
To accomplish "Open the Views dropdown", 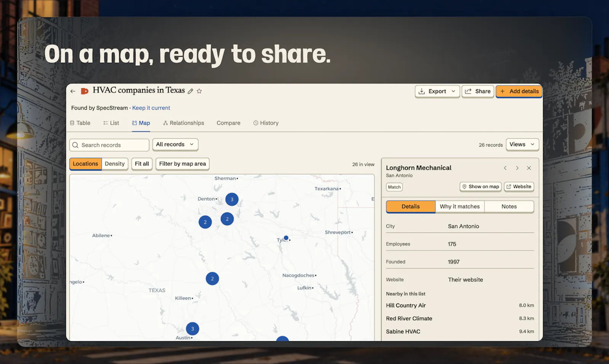I will [x=522, y=145].
